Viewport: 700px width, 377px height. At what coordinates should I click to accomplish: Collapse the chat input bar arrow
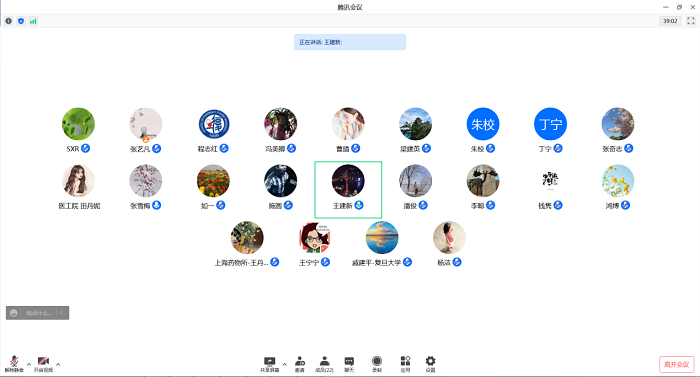pos(62,313)
